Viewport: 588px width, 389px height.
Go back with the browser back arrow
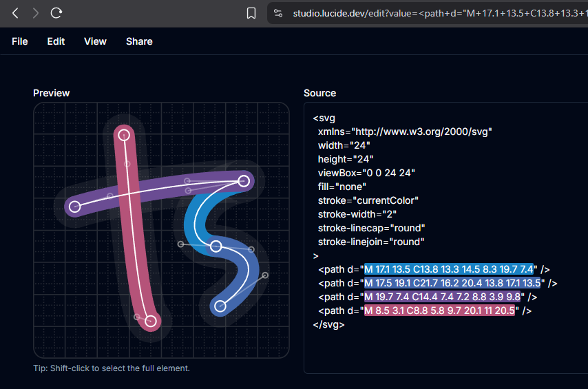[x=15, y=13]
